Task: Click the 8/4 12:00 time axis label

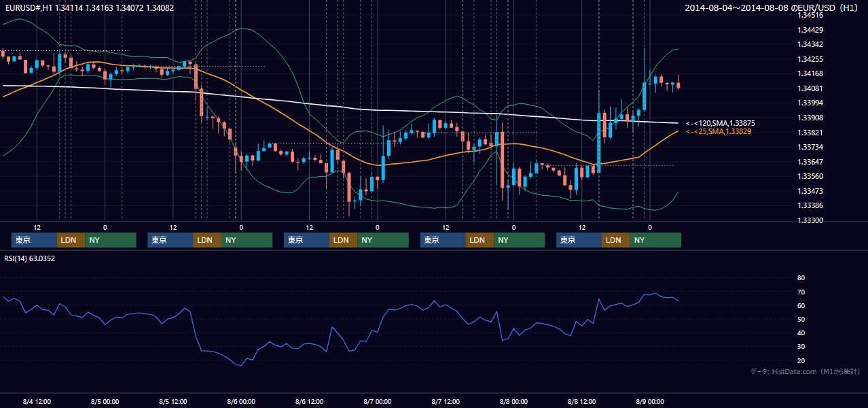Action: coord(37,401)
